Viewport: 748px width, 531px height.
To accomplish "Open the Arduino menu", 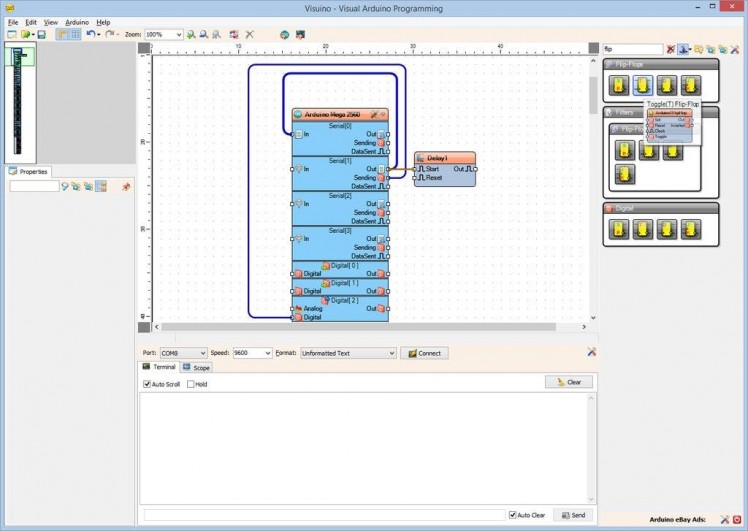I will 77,21.
